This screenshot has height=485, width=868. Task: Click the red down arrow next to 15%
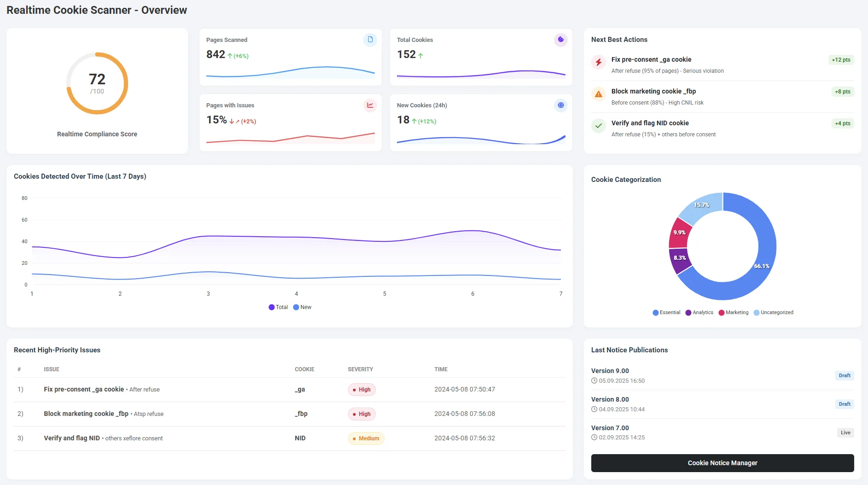[x=232, y=122]
